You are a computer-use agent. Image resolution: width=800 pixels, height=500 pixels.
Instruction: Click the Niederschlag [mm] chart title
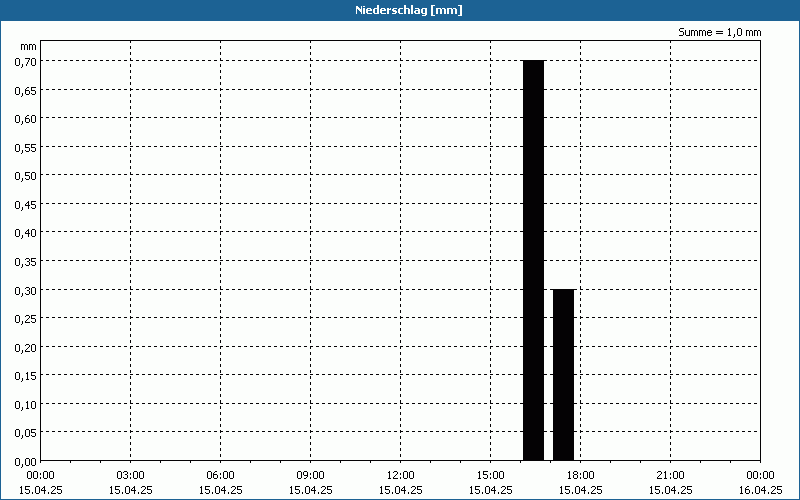pyautogui.click(x=409, y=10)
